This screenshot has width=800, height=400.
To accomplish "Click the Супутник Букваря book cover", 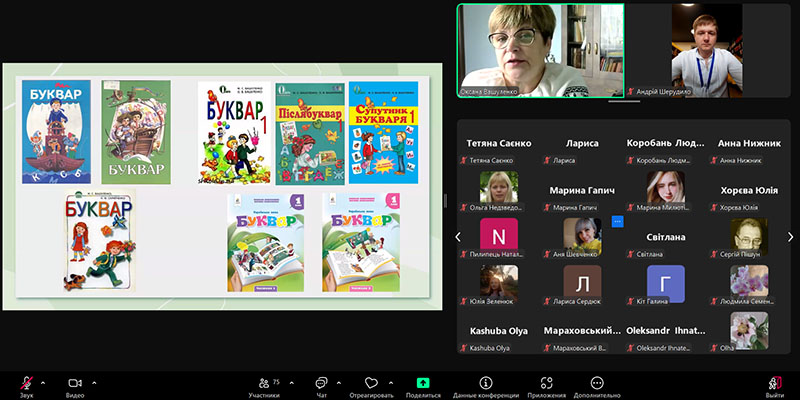I will 384,133.
